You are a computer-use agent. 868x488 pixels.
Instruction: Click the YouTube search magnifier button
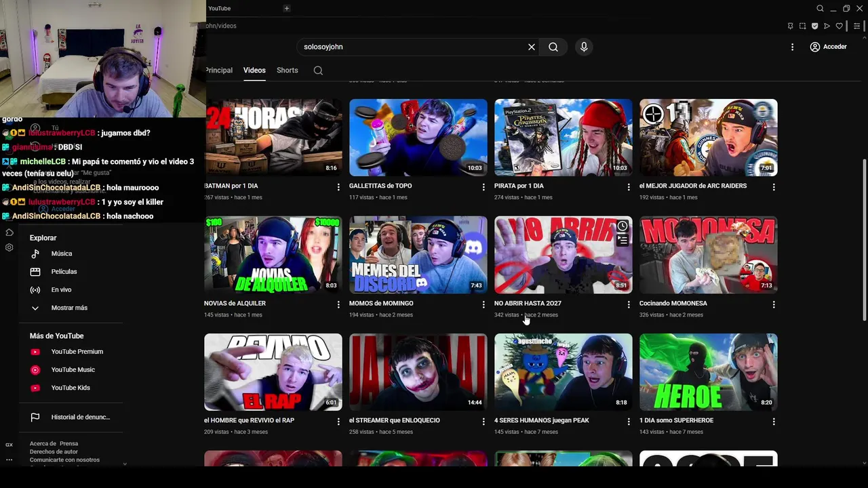(x=553, y=47)
